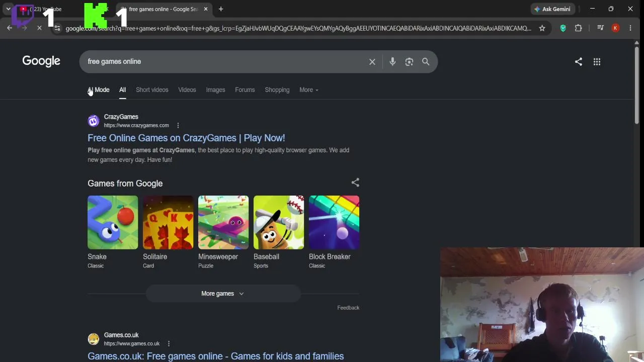This screenshot has width=644, height=362.
Task: View site information beside the URL
Action: (x=57, y=28)
